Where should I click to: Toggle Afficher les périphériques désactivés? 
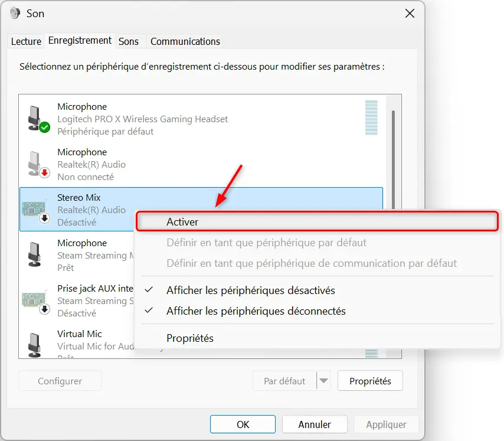(x=251, y=290)
